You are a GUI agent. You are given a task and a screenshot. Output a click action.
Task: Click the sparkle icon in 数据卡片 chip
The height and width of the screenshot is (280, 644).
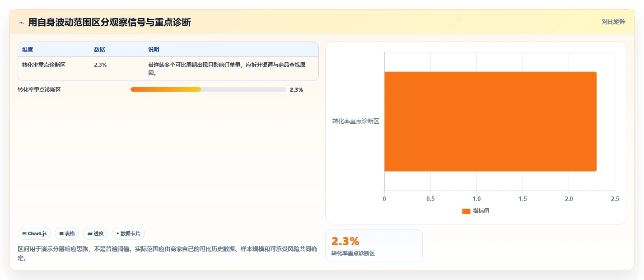(117, 234)
